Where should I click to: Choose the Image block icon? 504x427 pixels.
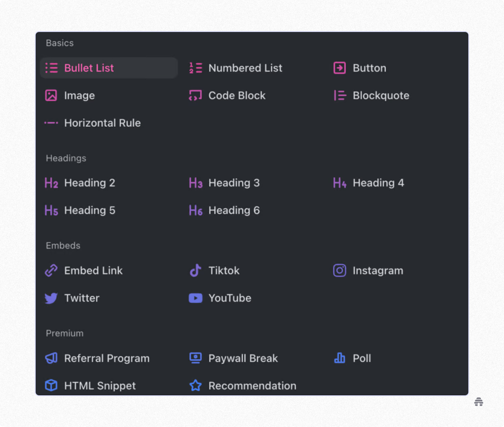tap(51, 95)
